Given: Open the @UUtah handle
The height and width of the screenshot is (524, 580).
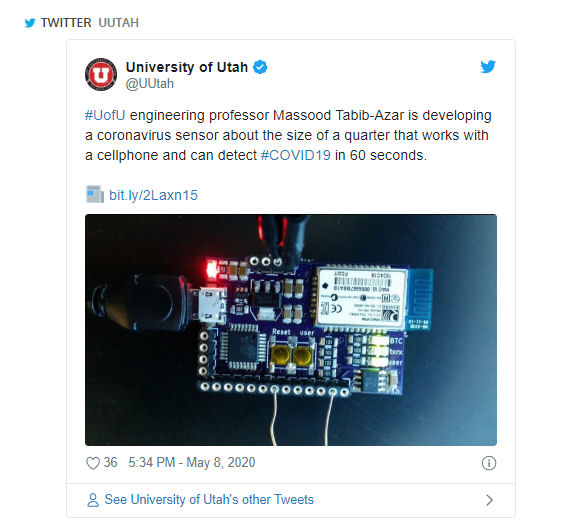Looking at the screenshot, I should (149, 84).
